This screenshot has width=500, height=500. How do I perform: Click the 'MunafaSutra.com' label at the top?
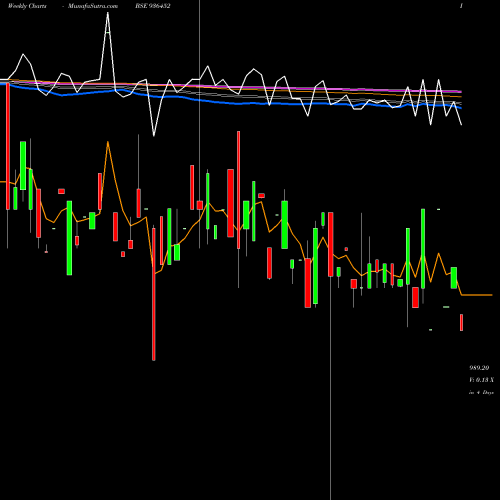point(93,6)
